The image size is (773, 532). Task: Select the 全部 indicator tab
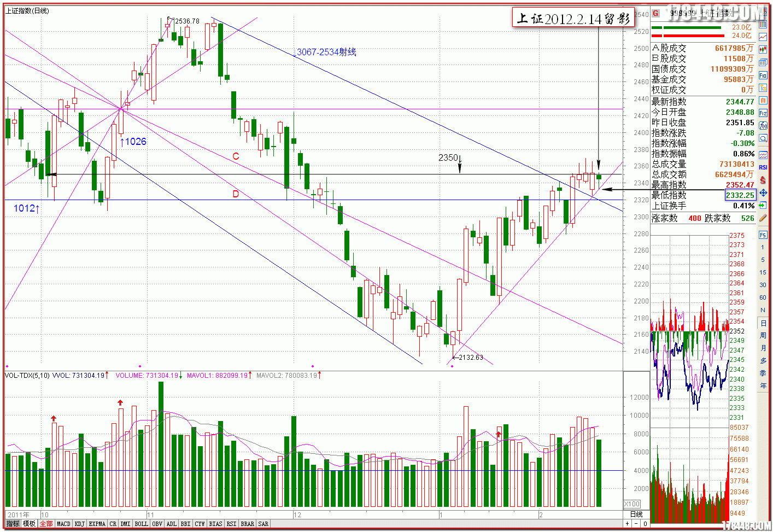46,524
